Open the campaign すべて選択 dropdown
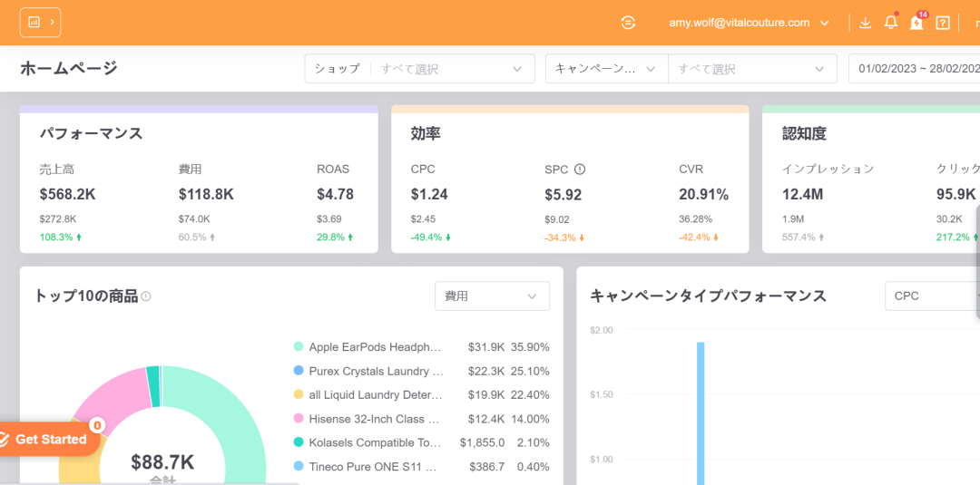The height and width of the screenshot is (485, 980). (x=752, y=69)
